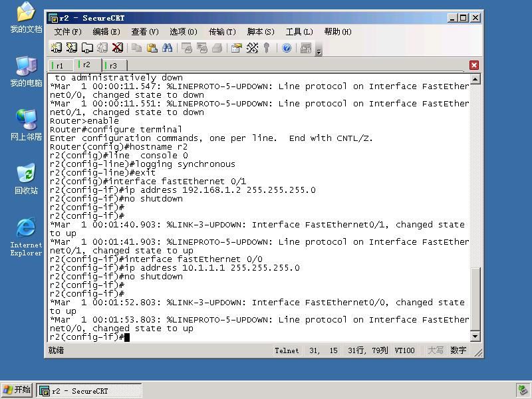Click the terminal cursor at the last prompt
532x399 pixels.
pos(127,337)
